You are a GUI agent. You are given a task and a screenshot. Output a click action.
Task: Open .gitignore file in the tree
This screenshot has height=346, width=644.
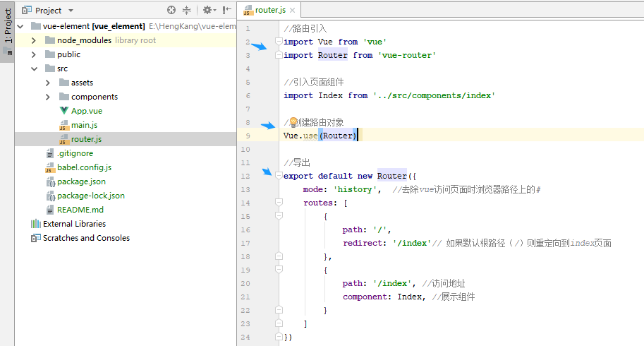coord(75,153)
